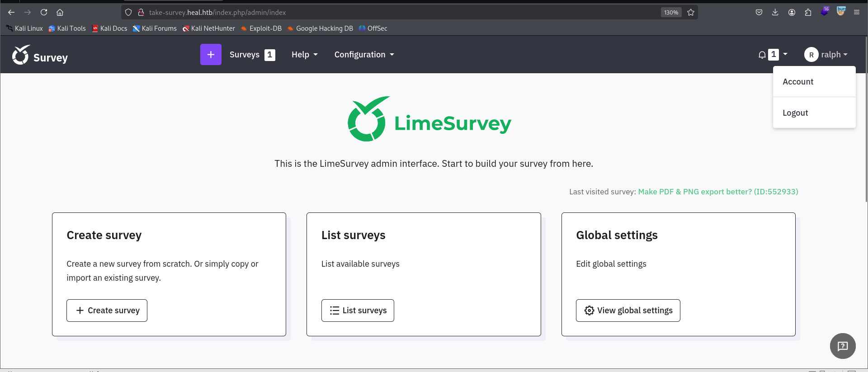Click the Create survey card heading
The height and width of the screenshot is (372, 868).
(x=104, y=235)
